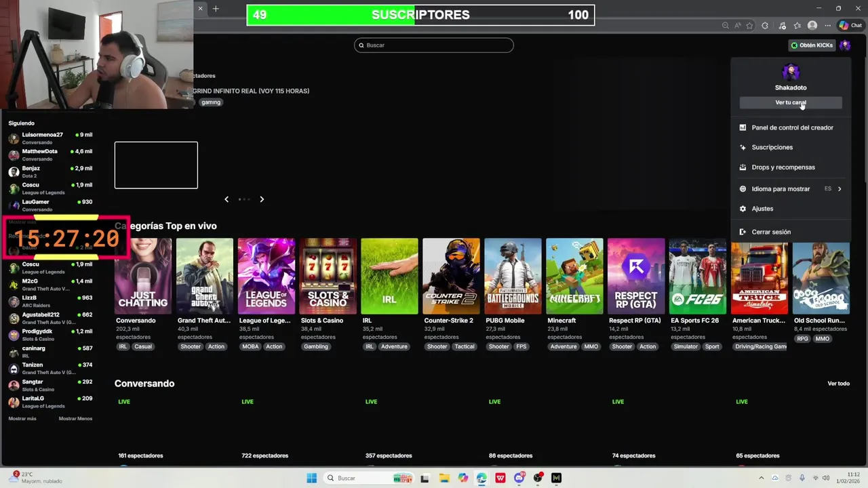Click the browser zoom magnifier icon
868x488 pixels.
(x=726, y=26)
